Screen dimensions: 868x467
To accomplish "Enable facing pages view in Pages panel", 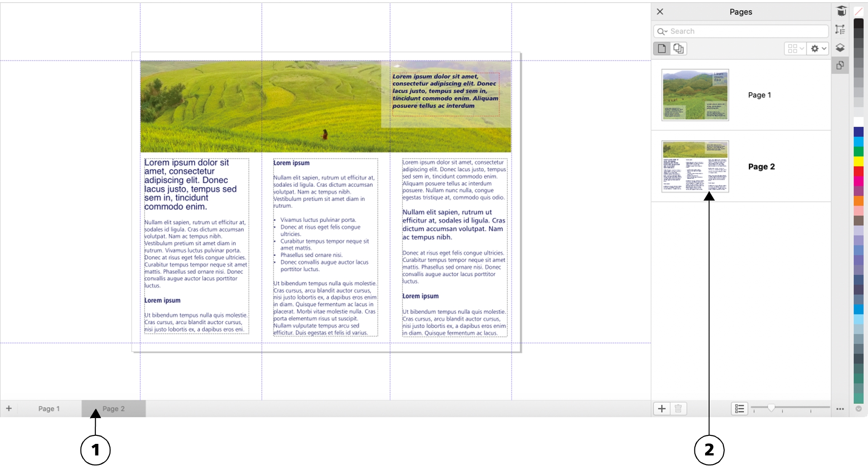I will coord(678,48).
